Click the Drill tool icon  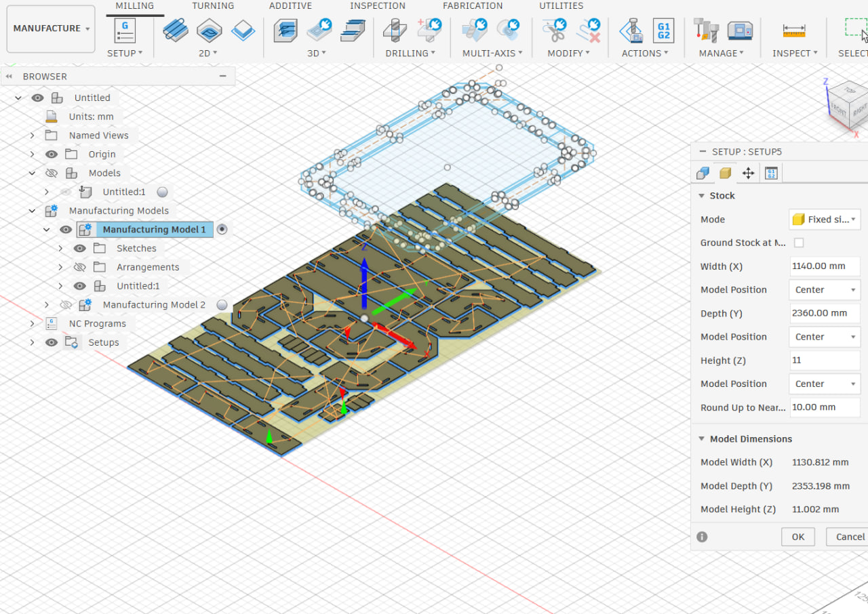395,30
